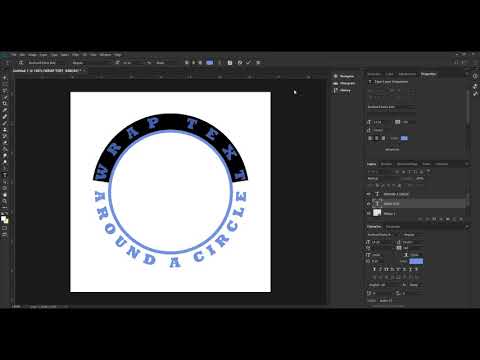Screen dimensions: 480x360
Task: Hide the WRAP TEXT layer
Action: click(x=369, y=203)
